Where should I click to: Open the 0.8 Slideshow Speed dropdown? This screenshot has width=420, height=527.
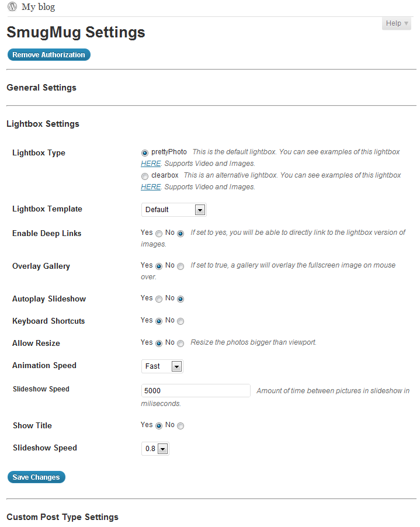point(155,449)
